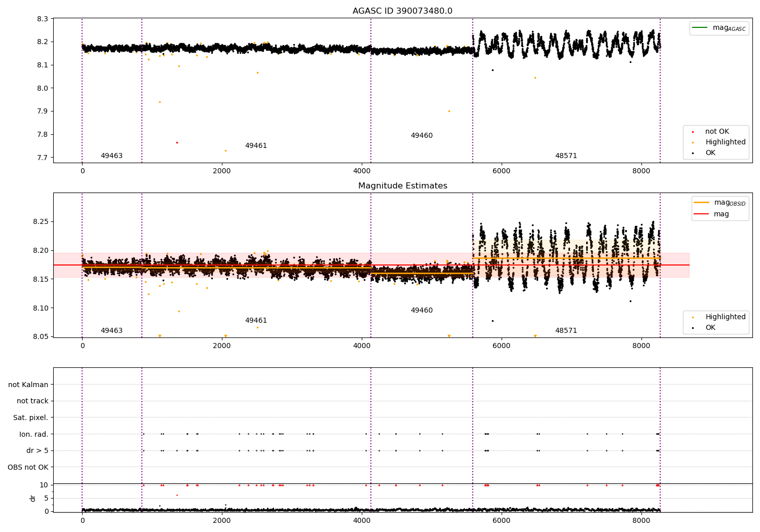Click the orange mag OBSID segment for obsid 49460
760x532 pixels.
pyautogui.click(x=422, y=274)
